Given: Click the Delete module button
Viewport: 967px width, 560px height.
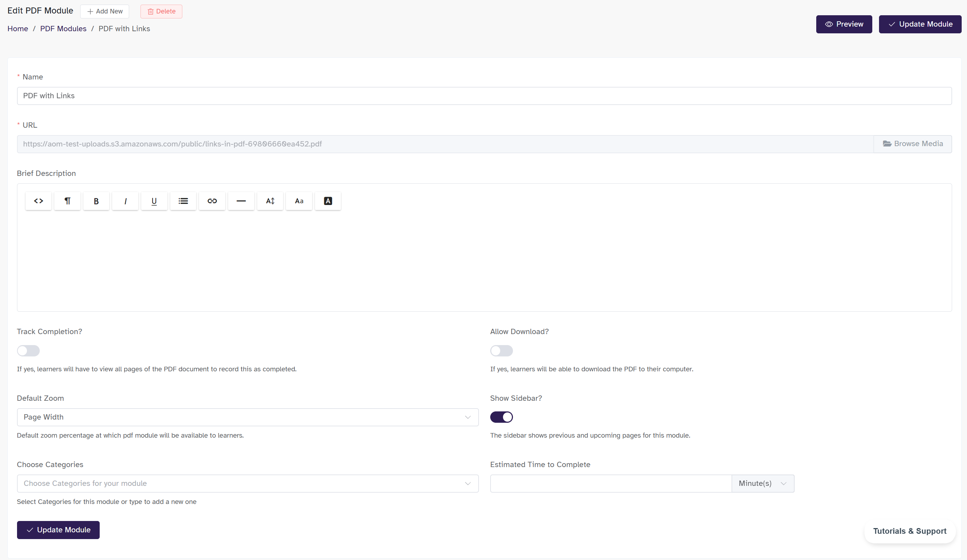Looking at the screenshot, I should 161,11.
